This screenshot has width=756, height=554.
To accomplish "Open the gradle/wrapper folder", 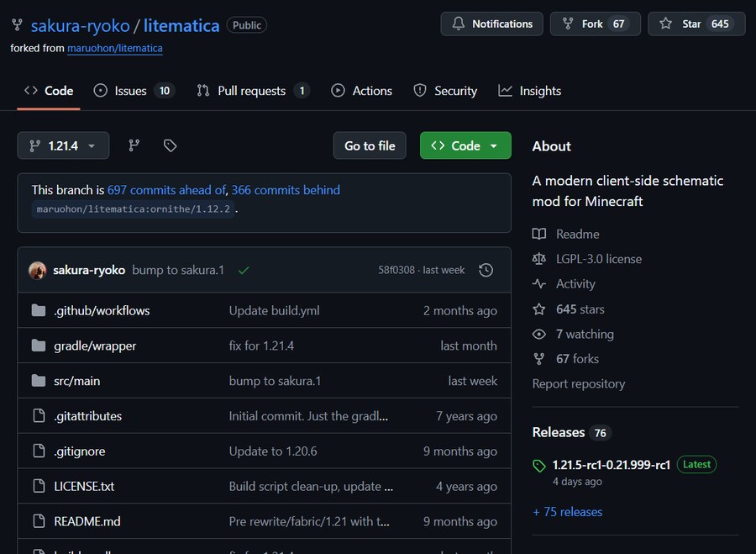I will pos(95,346).
